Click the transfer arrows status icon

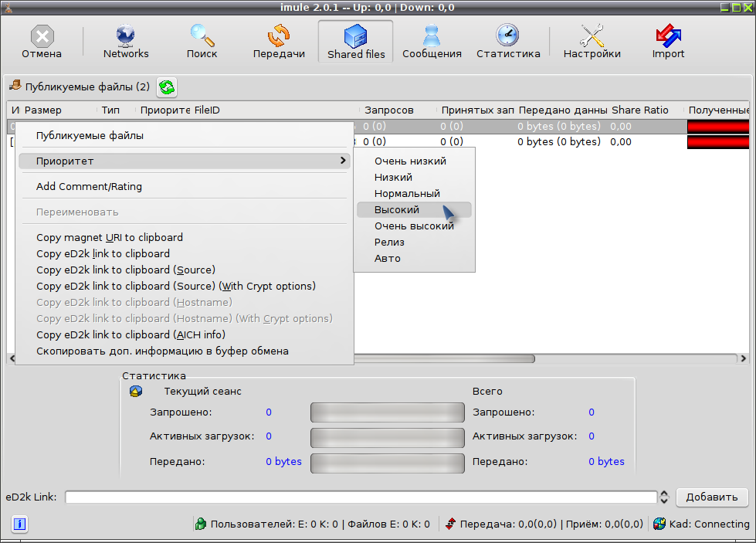tap(450, 524)
